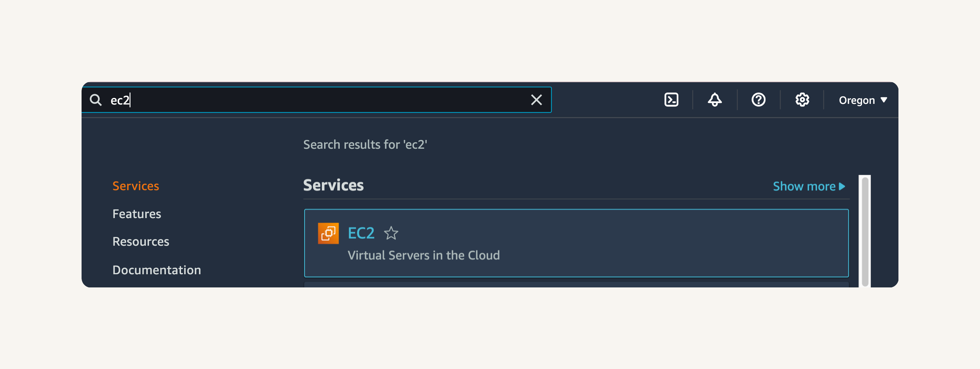Select the Documentation category
980x369 pixels.
coord(157,270)
